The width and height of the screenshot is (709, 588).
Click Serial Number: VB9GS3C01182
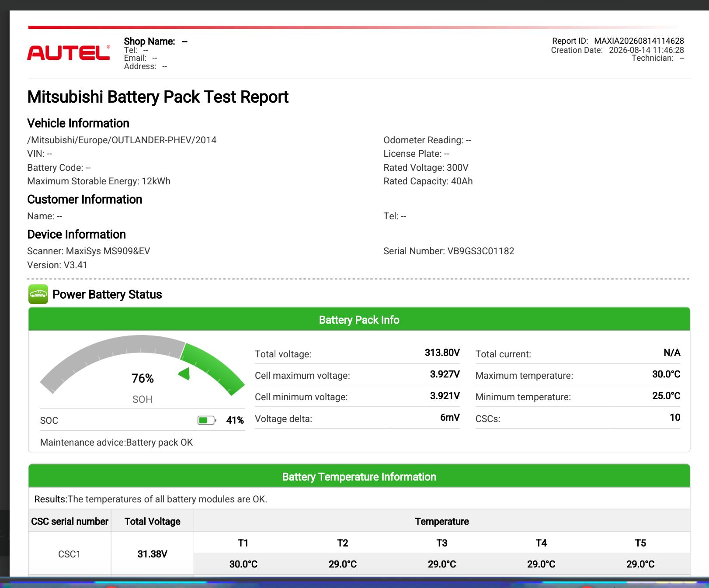[x=449, y=251]
